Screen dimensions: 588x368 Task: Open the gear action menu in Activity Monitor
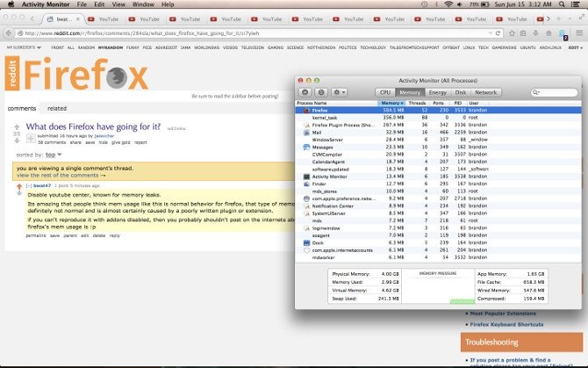[x=339, y=92]
